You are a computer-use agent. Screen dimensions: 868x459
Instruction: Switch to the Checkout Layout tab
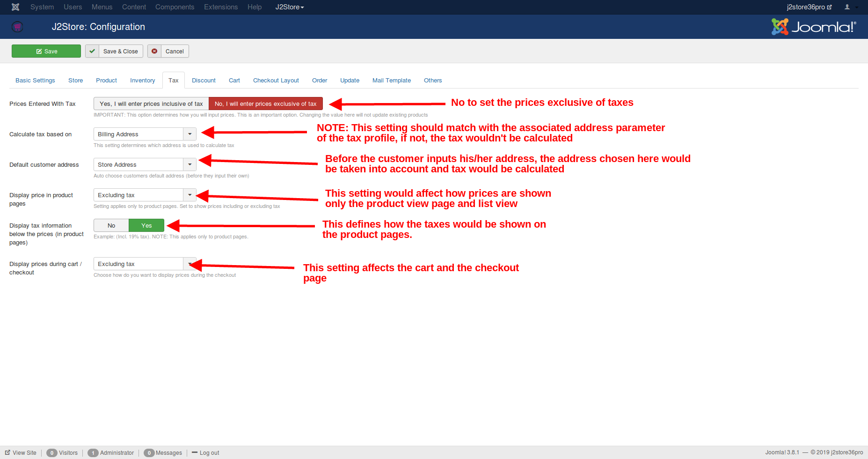click(276, 81)
